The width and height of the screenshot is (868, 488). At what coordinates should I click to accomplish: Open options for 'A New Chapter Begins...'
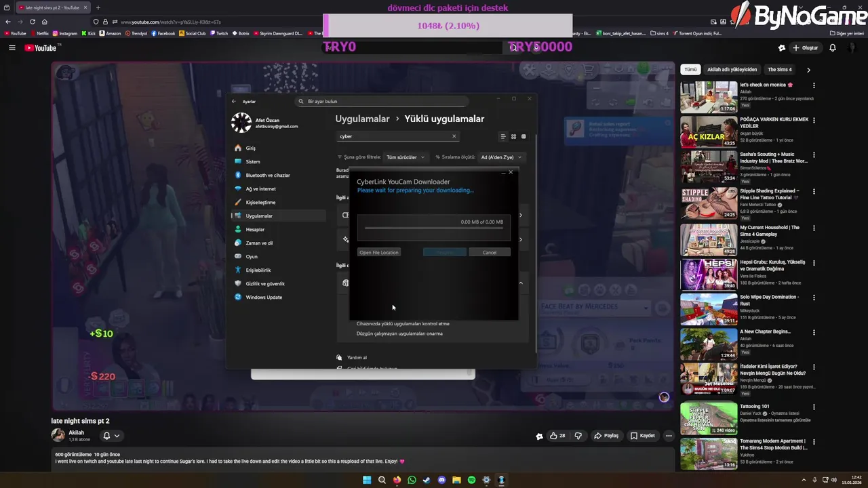(x=814, y=332)
